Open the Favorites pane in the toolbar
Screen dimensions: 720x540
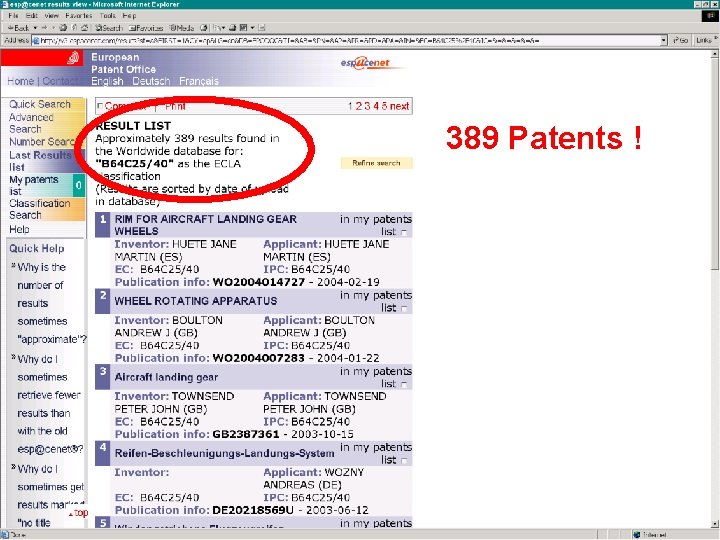click(146, 28)
